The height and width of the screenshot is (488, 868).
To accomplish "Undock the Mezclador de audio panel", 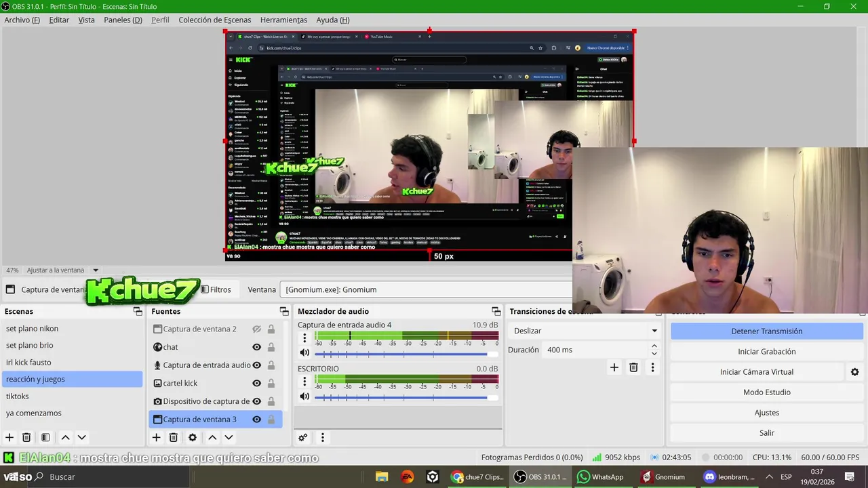I will pos(496,312).
